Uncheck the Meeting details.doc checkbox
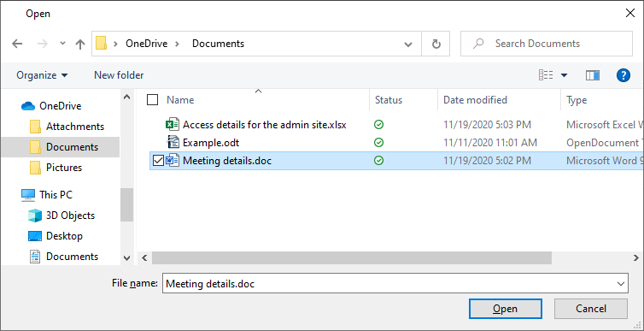Image resolution: width=644 pixels, height=331 pixels. click(x=158, y=161)
